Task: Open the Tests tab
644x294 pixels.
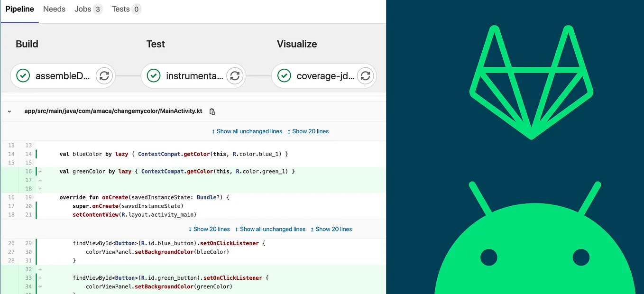Action: coord(126,9)
